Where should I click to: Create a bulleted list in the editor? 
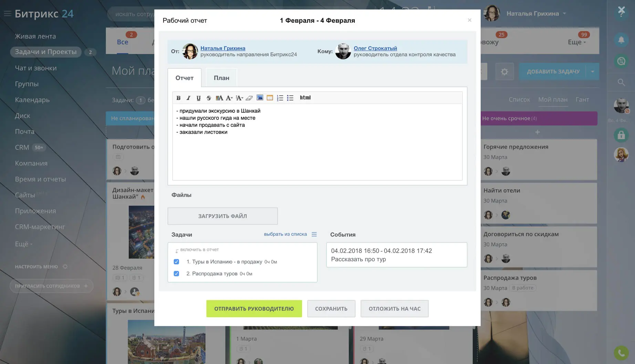290,98
